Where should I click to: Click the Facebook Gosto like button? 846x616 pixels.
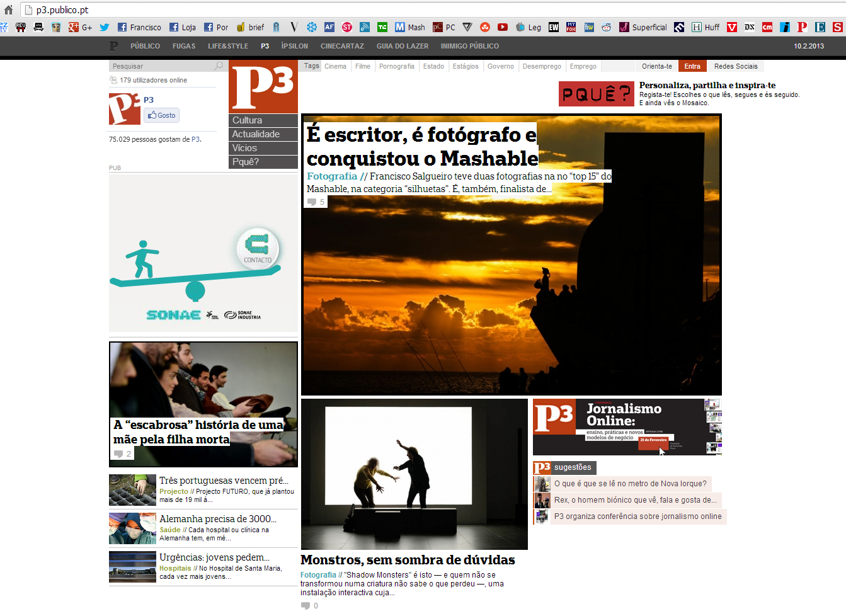click(162, 115)
